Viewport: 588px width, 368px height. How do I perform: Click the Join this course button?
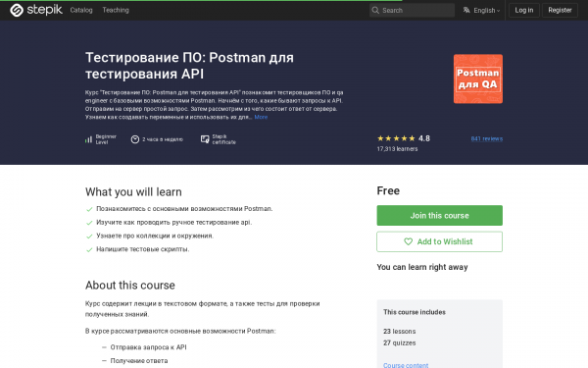439,216
